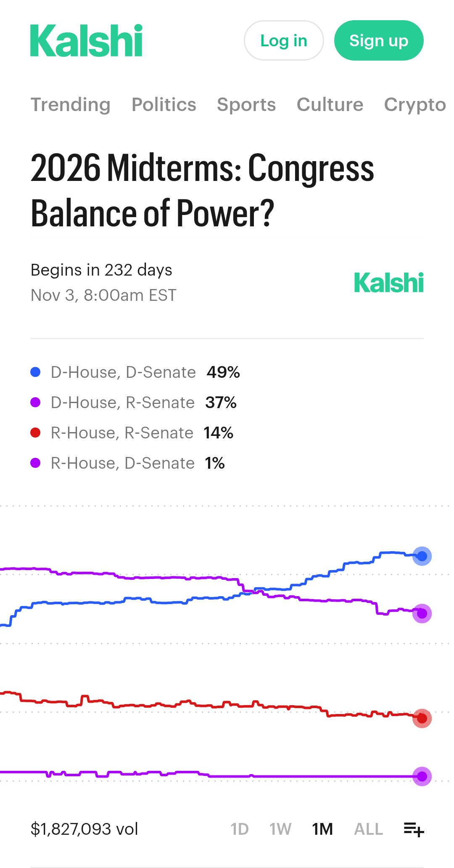Viewport: 454px width, 868px height.
Task: Select the R-House, D-Senate 1% outcome
Action: click(128, 463)
